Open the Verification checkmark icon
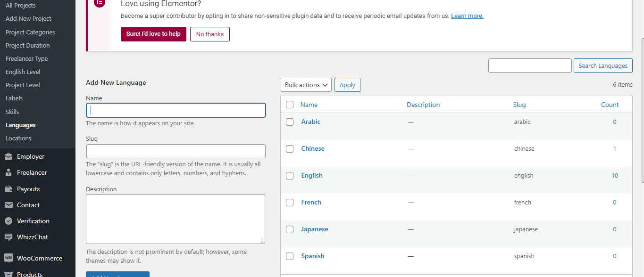This screenshot has width=644, height=277. pos(8,221)
